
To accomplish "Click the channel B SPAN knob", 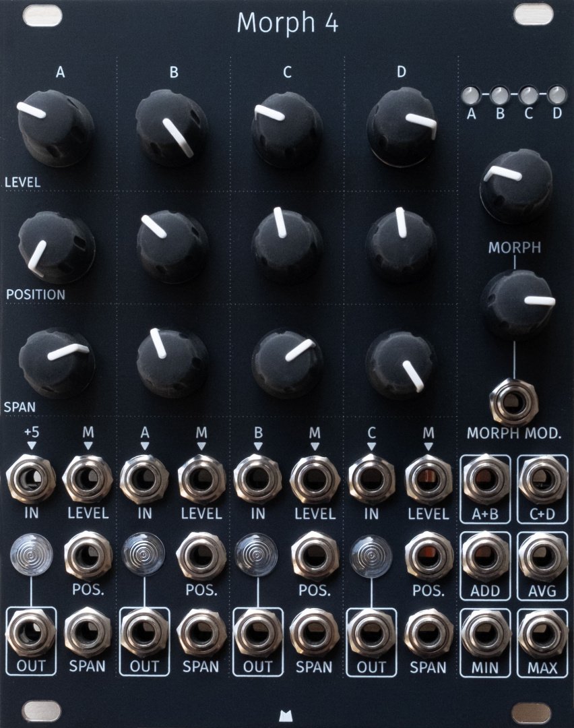I will pyautogui.click(x=172, y=362).
